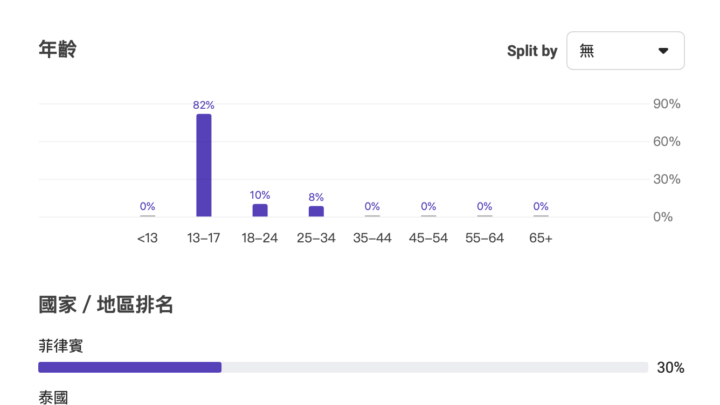Click the <13 axis label

click(x=147, y=238)
